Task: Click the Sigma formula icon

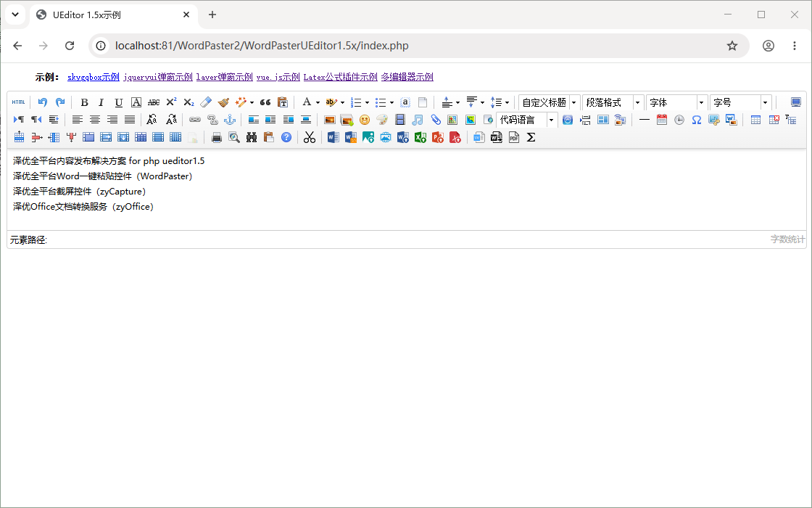Action: (531, 137)
